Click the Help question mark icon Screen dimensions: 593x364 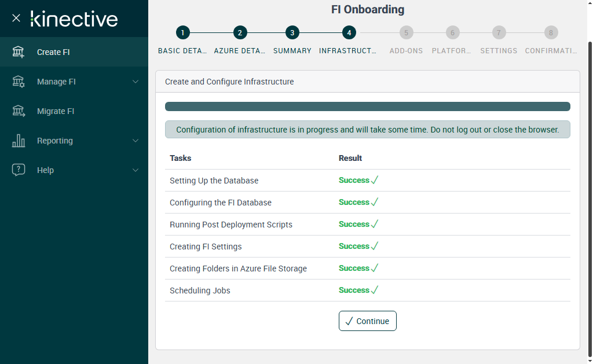tap(18, 170)
